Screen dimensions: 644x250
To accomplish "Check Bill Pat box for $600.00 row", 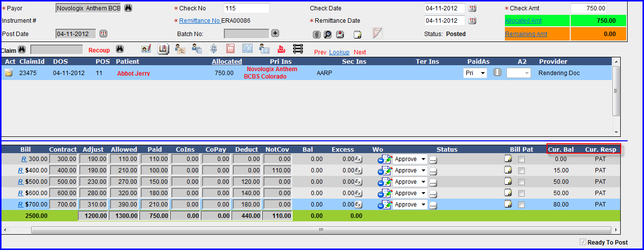I will click(x=521, y=194).
